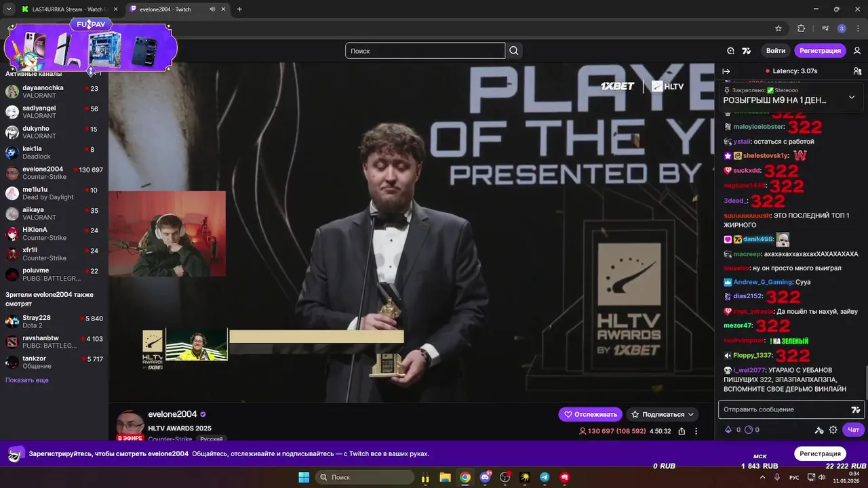Open the user profile icon in the header
Viewport: 868px width, 488px height.
click(x=857, y=51)
